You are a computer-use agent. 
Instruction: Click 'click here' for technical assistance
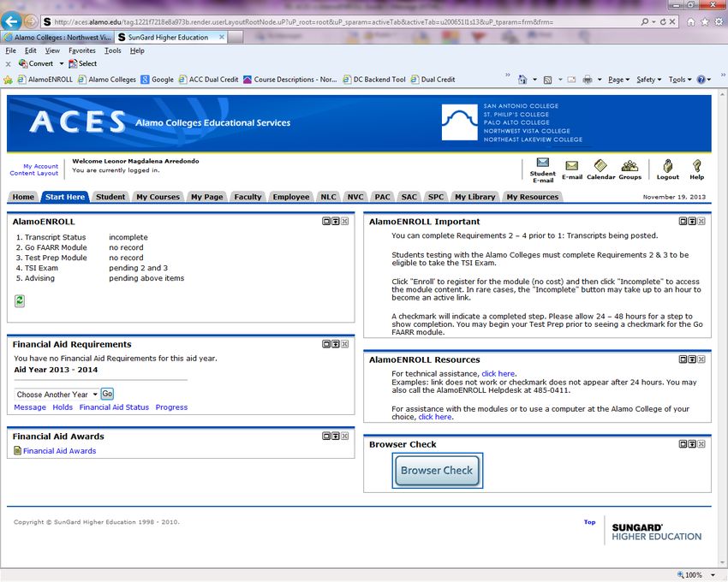[x=498, y=374]
